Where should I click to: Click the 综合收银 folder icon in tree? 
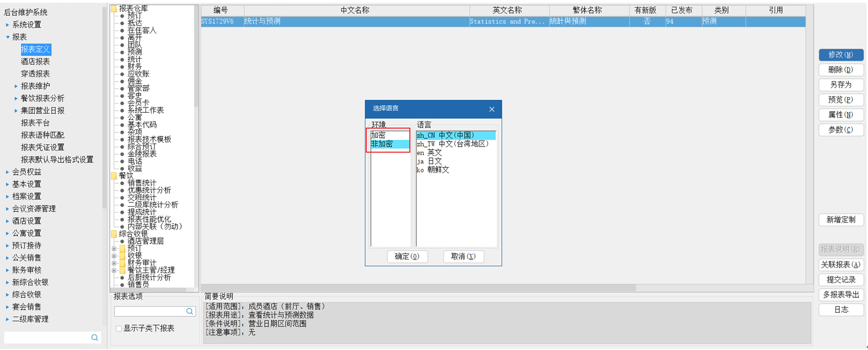tap(114, 234)
